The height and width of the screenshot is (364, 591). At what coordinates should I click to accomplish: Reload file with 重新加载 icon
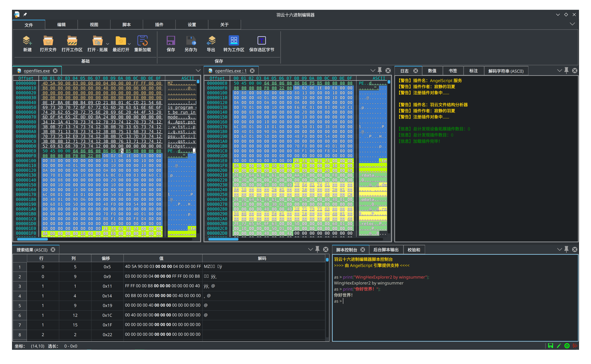click(142, 40)
